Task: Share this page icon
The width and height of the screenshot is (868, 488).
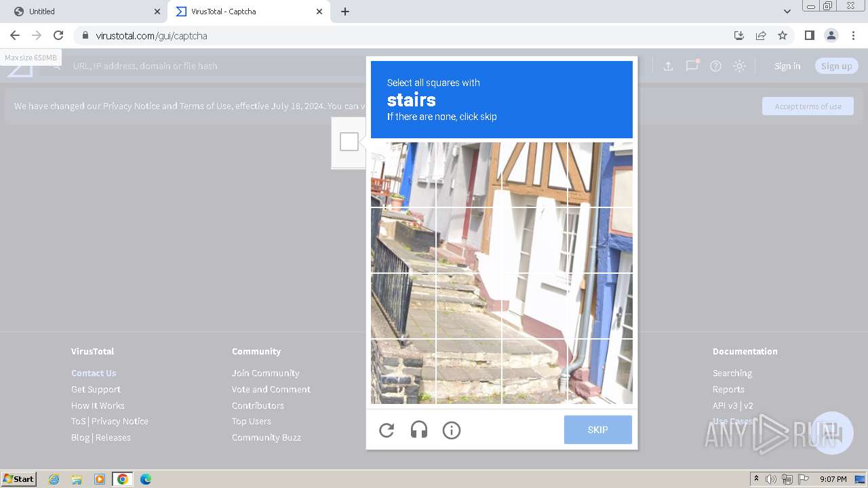Action: (761, 35)
